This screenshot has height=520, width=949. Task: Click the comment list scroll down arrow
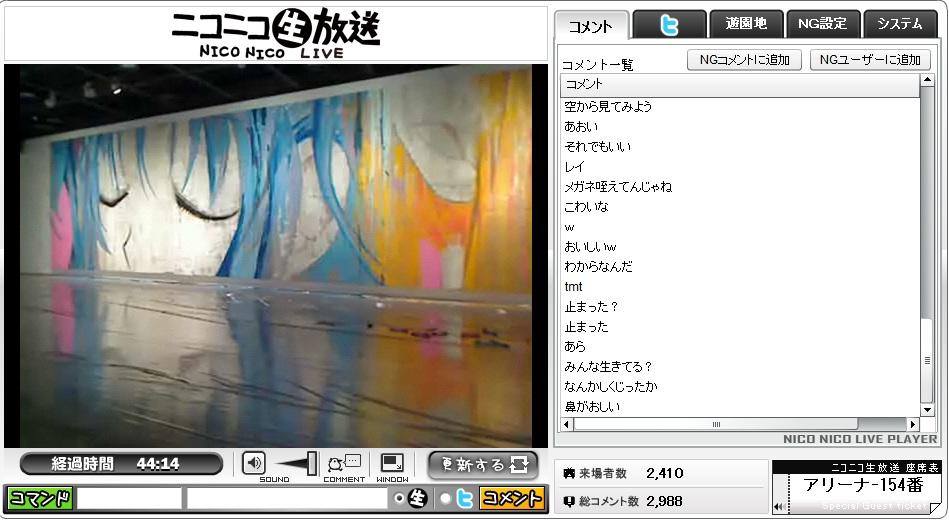[927, 410]
